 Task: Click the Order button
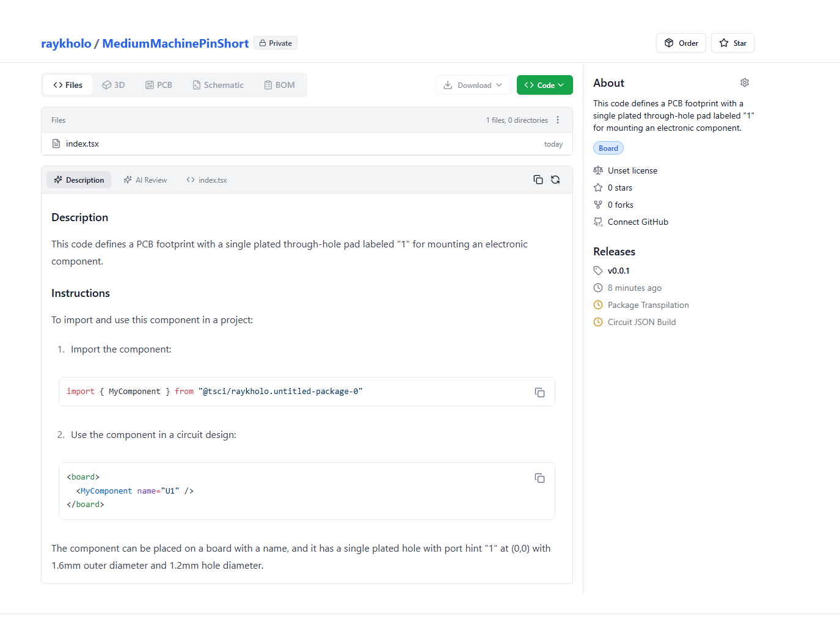coord(681,43)
